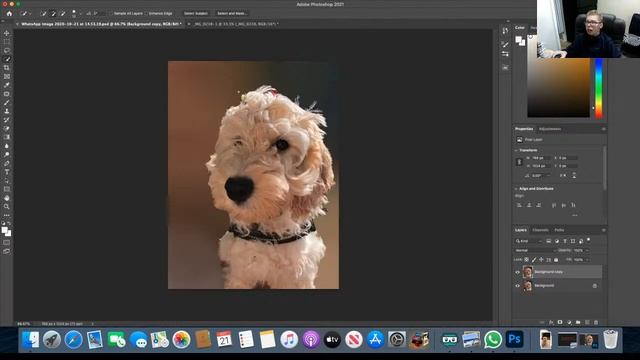
Task: Select the Hand tool
Action: point(7,198)
